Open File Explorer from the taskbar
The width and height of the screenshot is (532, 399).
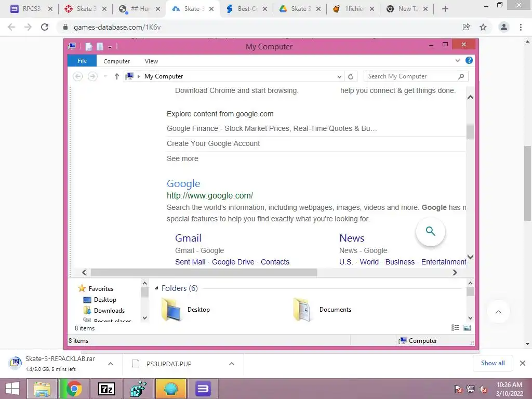[42, 389]
